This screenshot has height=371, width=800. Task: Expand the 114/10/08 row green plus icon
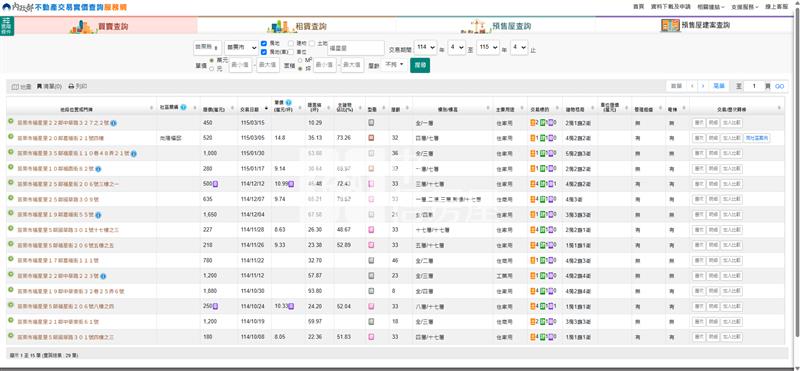10,336
